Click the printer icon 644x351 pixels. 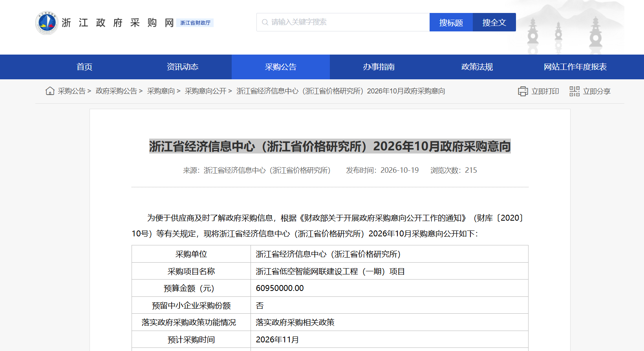(523, 91)
